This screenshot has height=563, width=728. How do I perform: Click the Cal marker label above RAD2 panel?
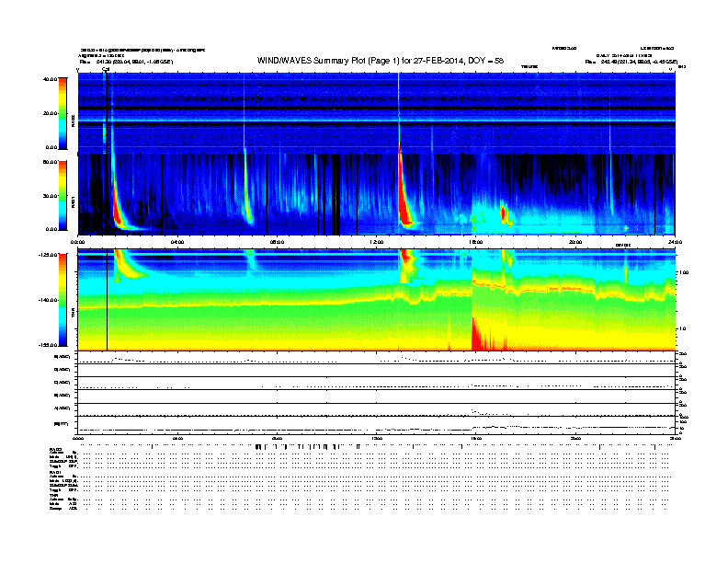click(106, 69)
